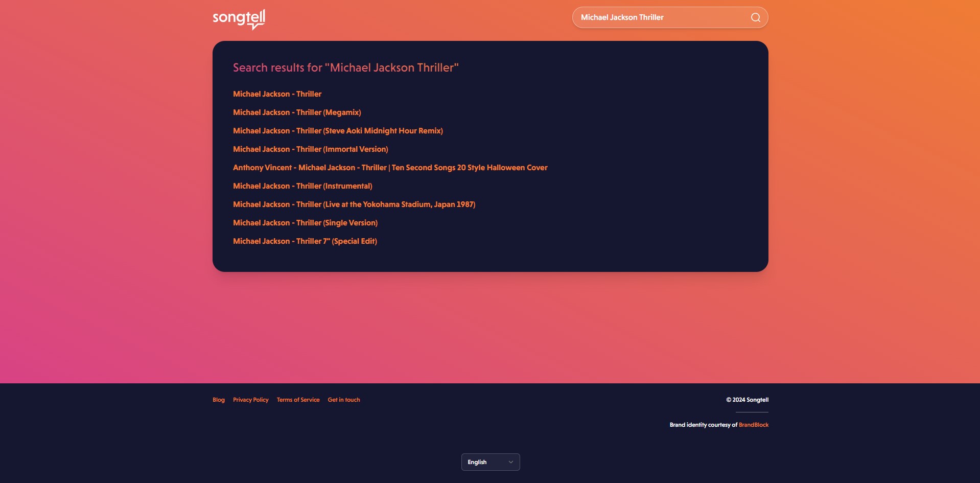980x483 pixels.
Task: Click the search magnifier icon
Action: [755, 17]
